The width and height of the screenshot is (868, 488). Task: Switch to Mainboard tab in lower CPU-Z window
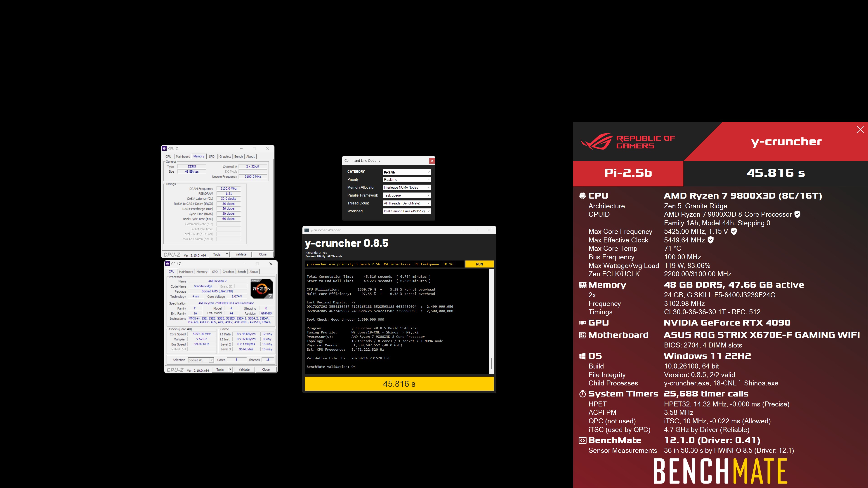coord(186,272)
